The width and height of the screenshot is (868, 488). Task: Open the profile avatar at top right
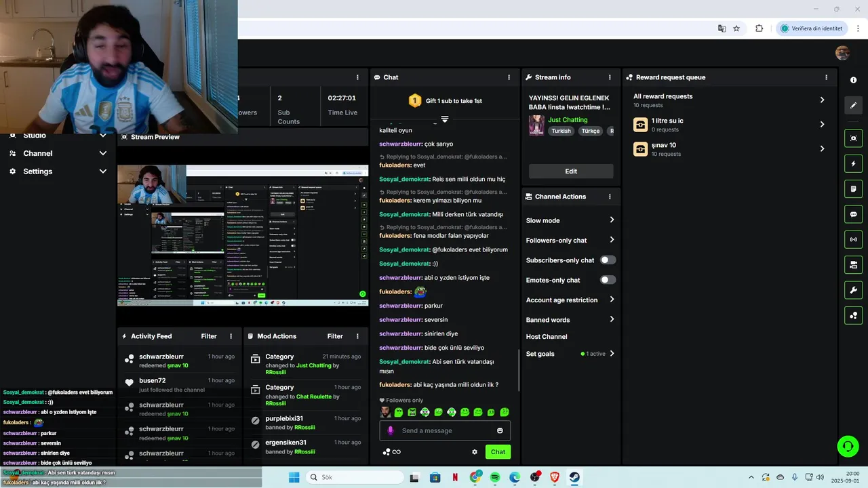842,54
